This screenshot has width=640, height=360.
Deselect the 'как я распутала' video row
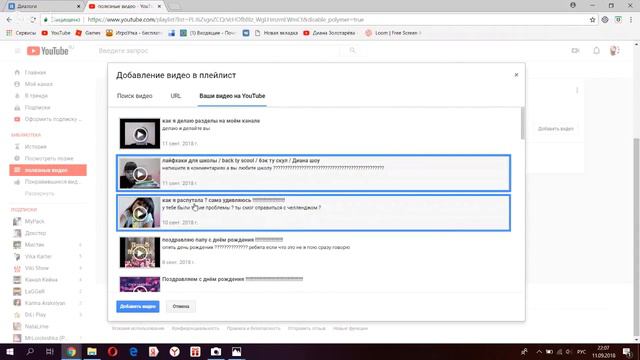[x=313, y=213]
